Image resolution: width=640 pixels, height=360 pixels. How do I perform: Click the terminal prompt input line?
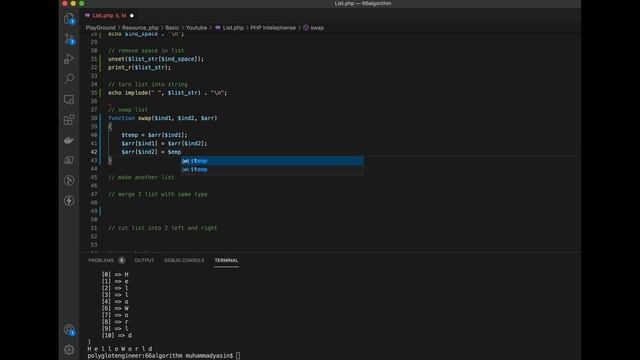click(x=164, y=356)
